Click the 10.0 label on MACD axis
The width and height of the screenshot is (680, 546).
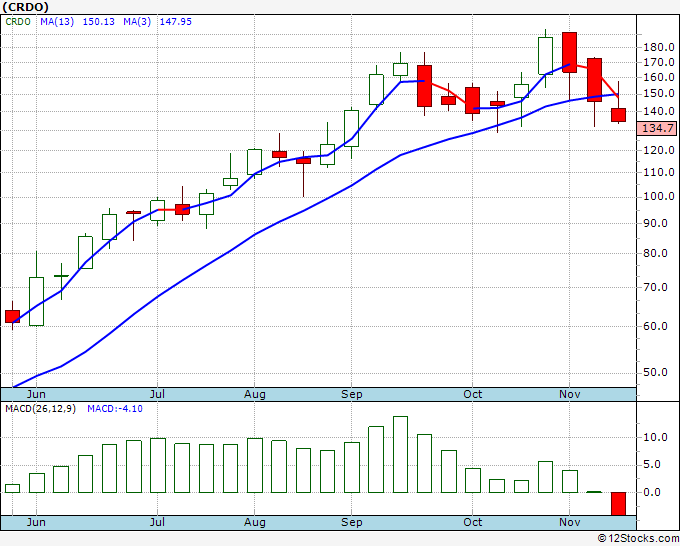(x=655, y=438)
